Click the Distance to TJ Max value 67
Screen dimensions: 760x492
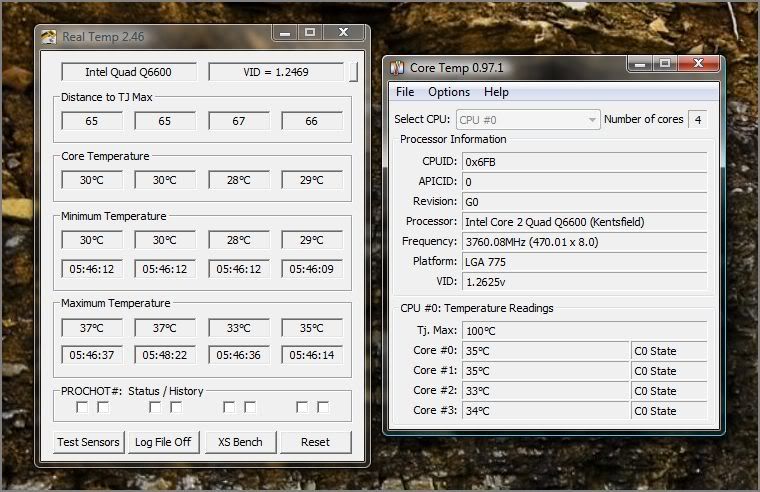click(239, 121)
